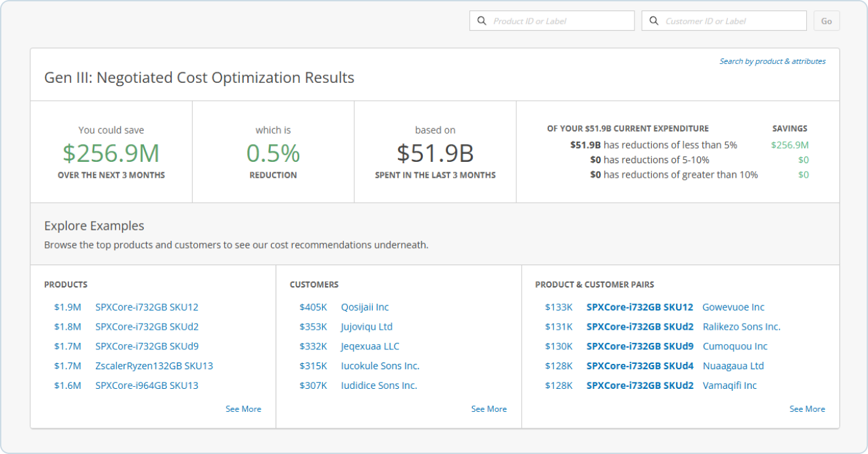Select Ralikezo Sons Inc. pair customer

[741, 327]
